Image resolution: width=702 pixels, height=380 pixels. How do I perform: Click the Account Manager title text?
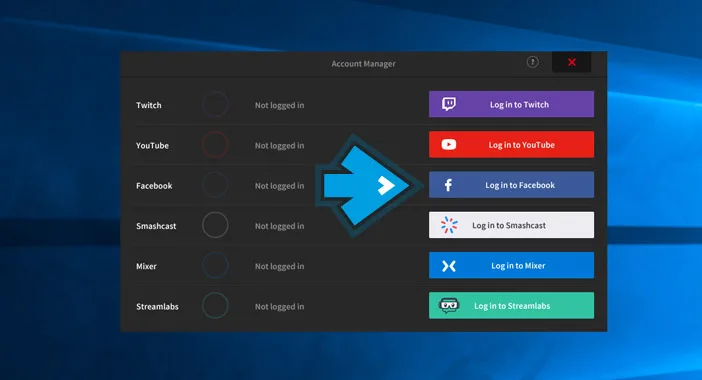[364, 64]
